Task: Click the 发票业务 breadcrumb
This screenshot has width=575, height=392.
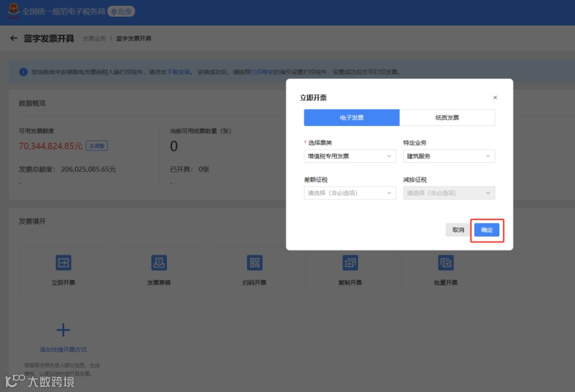Action: pyautogui.click(x=94, y=38)
